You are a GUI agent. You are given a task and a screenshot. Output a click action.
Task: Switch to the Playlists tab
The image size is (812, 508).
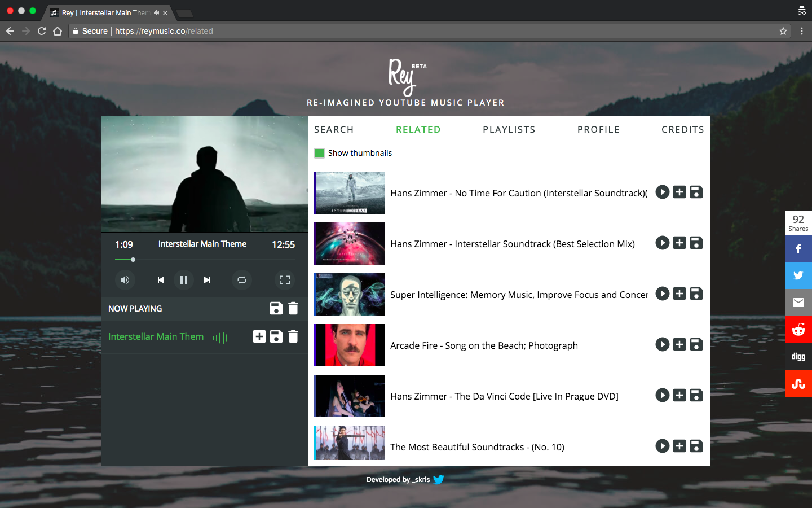[509, 130]
